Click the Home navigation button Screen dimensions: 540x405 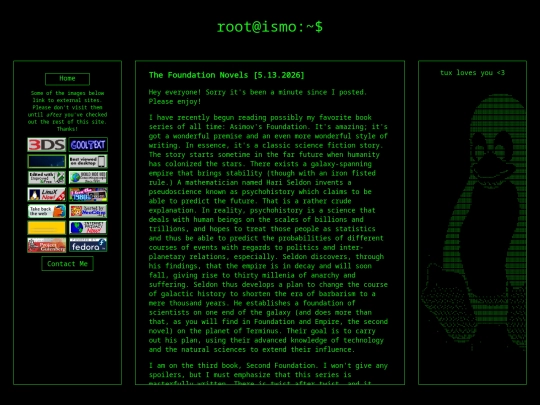tap(67, 79)
